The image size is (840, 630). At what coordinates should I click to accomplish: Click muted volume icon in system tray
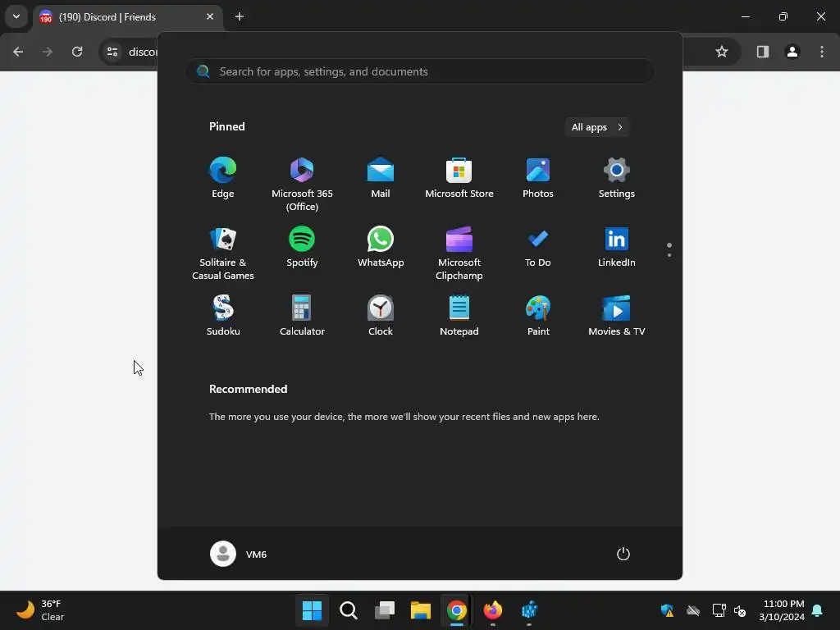pos(740,610)
